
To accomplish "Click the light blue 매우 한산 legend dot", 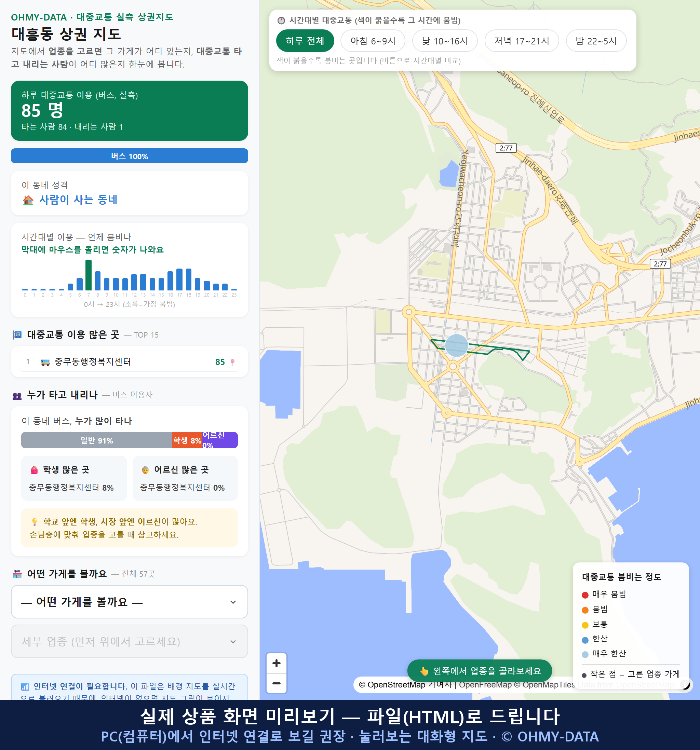I will pyautogui.click(x=585, y=655).
